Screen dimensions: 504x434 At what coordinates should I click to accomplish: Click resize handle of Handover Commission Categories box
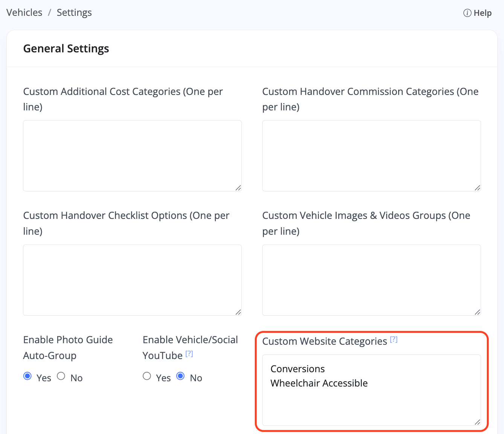[477, 188]
